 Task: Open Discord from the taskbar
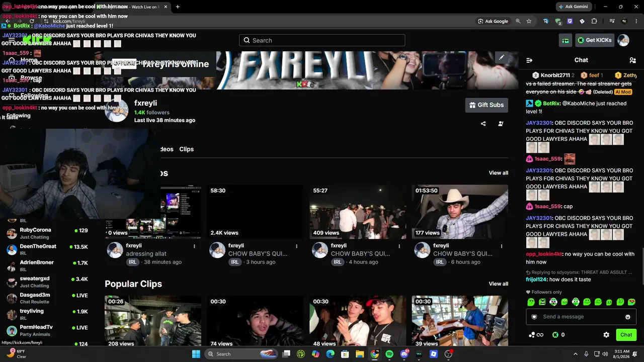coord(404,354)
